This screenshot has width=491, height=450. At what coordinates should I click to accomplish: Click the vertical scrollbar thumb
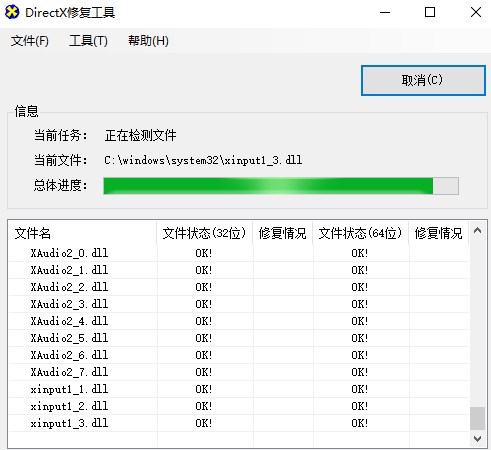477,418
